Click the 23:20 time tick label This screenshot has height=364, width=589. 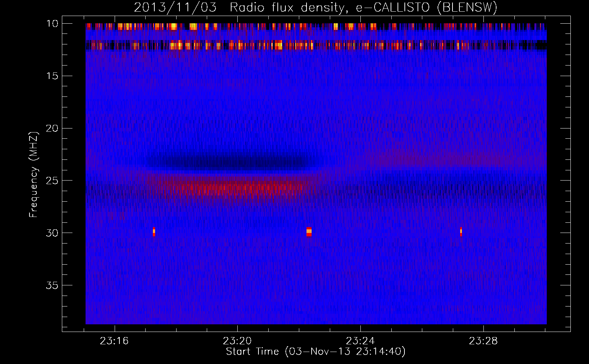[x=237, y=341]
